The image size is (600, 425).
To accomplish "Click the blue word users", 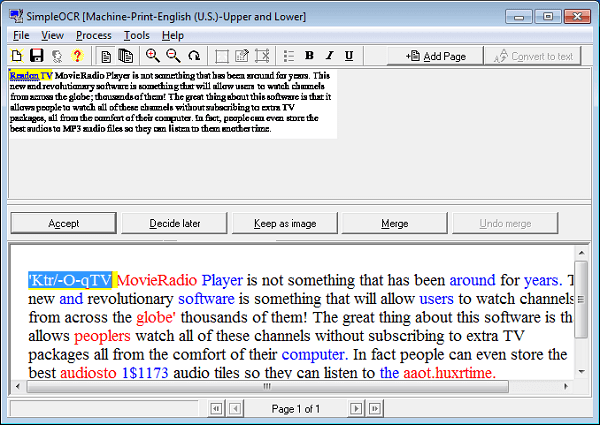I will point(436,299).
